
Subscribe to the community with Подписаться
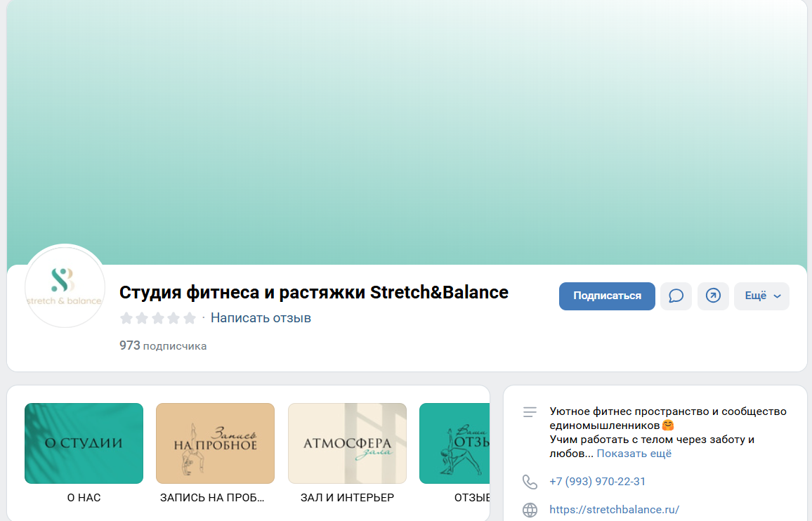click(607, 296)
